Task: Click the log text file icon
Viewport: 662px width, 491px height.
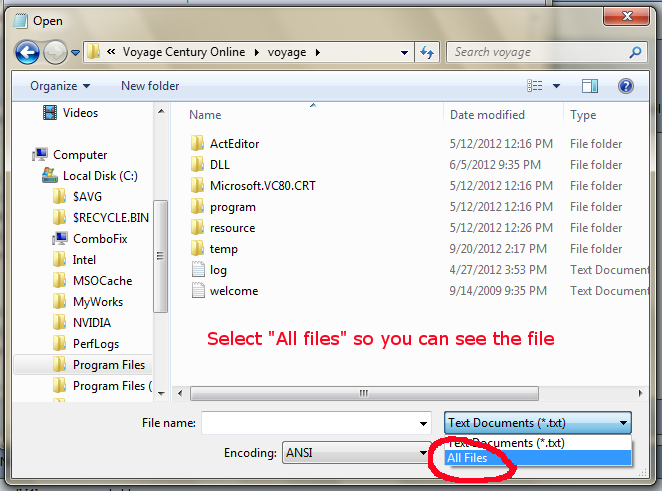Action: coord(198,269)
